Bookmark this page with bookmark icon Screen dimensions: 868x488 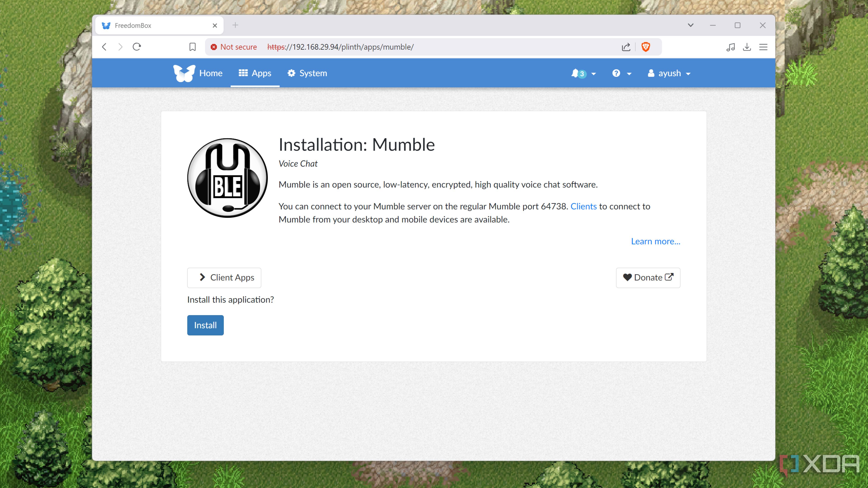pos(192,47)
